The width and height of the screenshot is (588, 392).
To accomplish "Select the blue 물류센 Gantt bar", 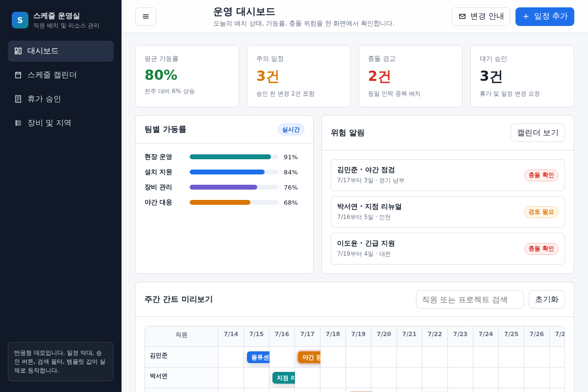I will 258,357.
